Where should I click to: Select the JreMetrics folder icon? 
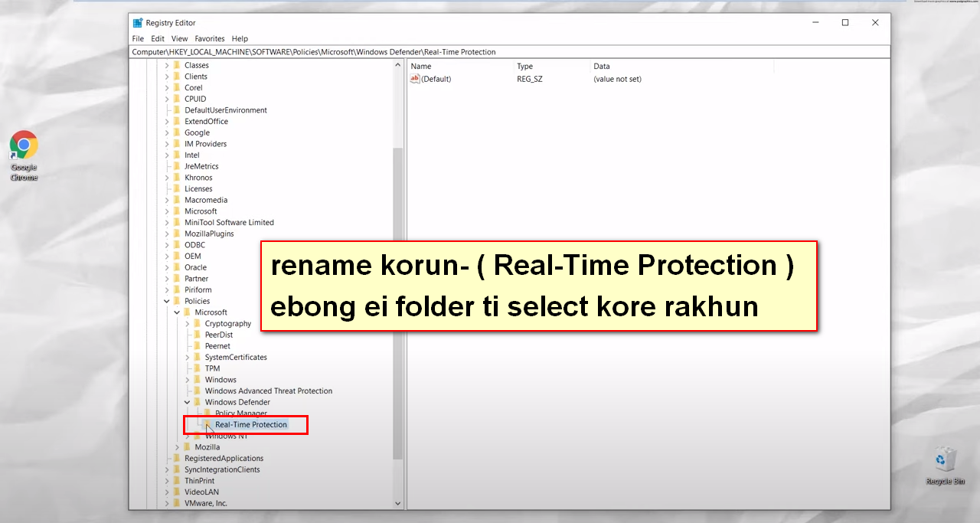[x=177, y=166]
